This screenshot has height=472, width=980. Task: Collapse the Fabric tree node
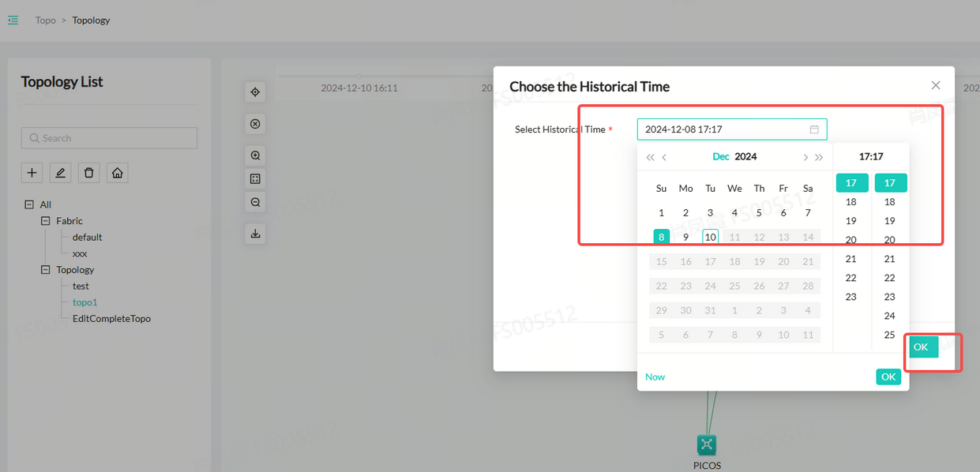45,221
